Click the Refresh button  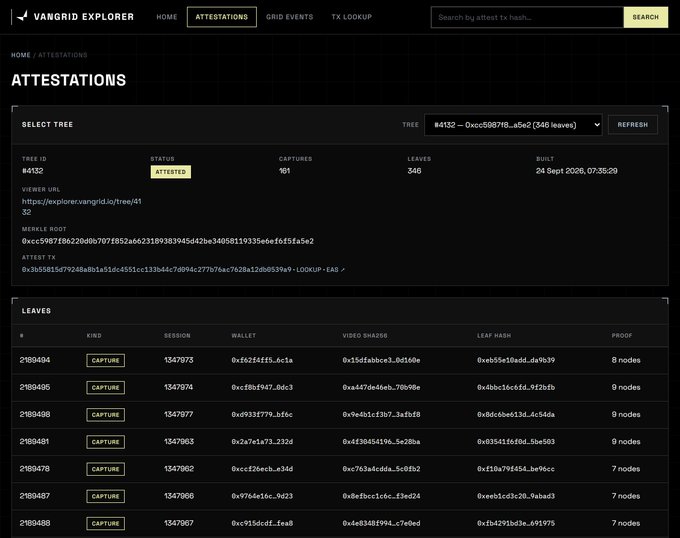(633, 125)
